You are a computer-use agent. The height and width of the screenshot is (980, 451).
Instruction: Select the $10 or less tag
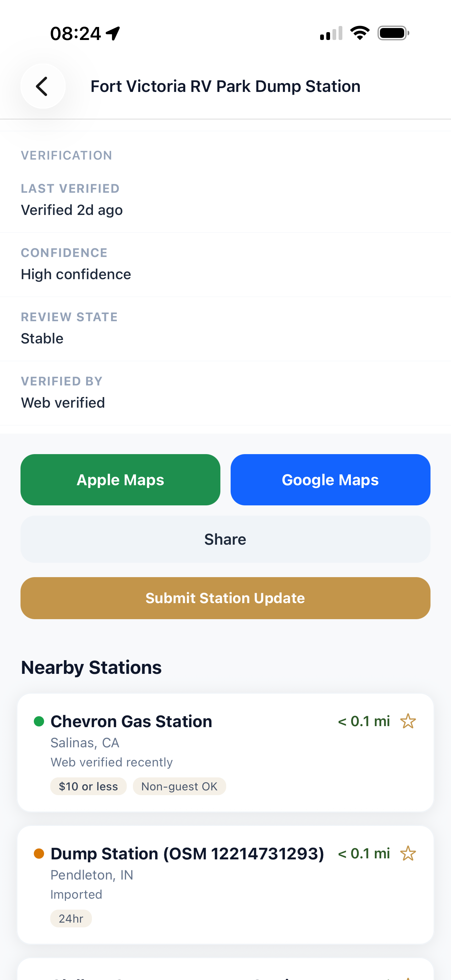point(88,786)
